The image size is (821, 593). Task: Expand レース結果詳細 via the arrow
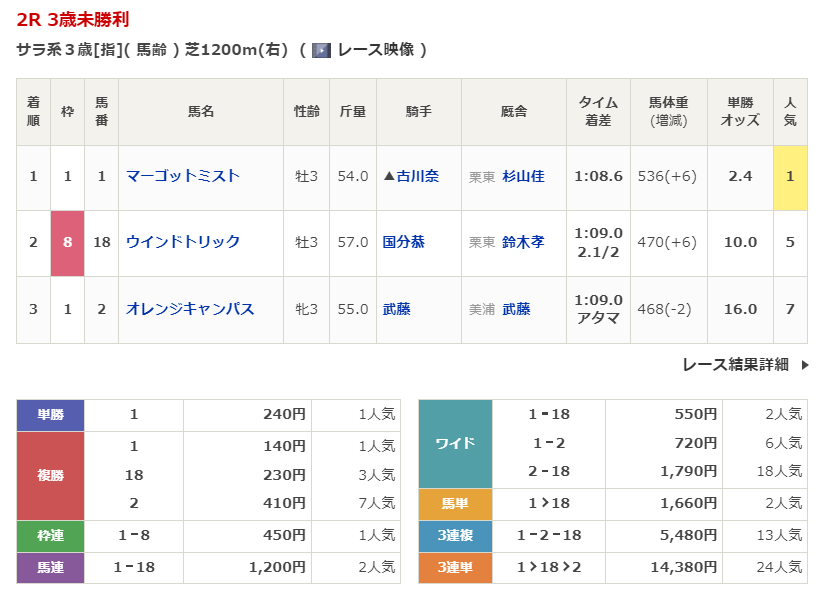click(805, 365)
